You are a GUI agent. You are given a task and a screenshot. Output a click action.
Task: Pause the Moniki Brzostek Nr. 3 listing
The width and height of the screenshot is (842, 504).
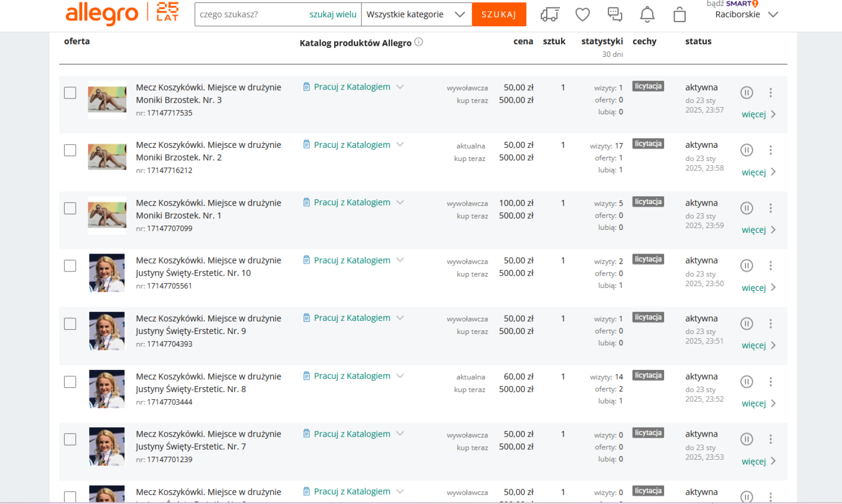point(746,93)
